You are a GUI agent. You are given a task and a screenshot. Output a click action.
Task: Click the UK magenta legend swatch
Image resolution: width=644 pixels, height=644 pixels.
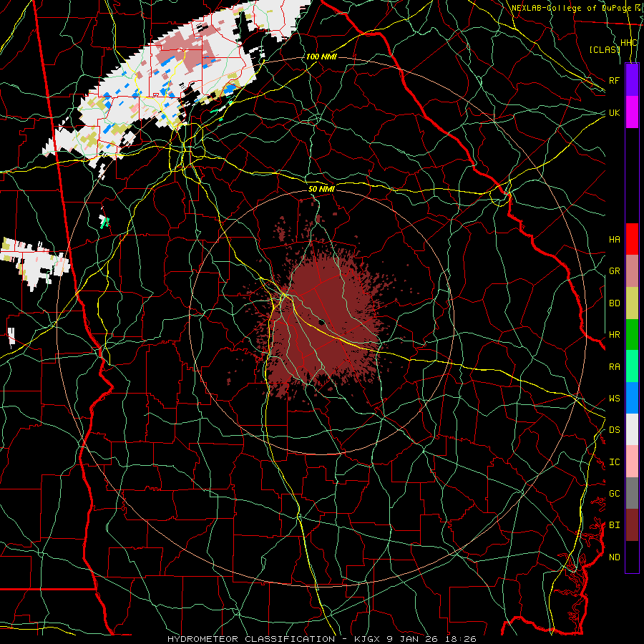[x=632, y=112]
